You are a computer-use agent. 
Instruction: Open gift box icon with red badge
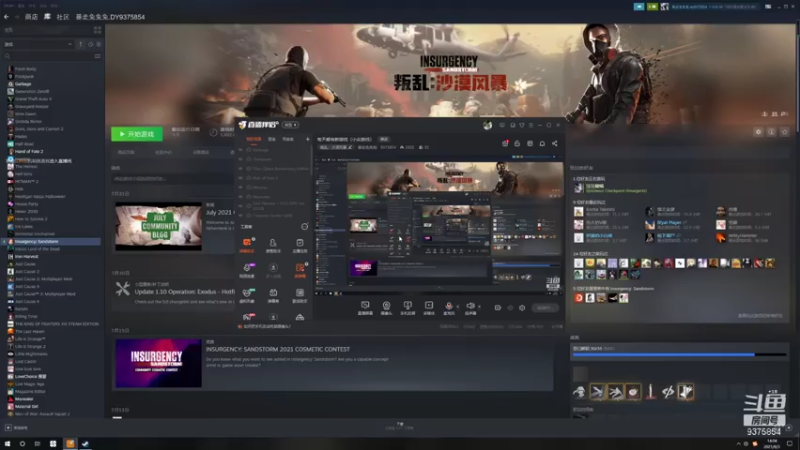tap(505, 143)
